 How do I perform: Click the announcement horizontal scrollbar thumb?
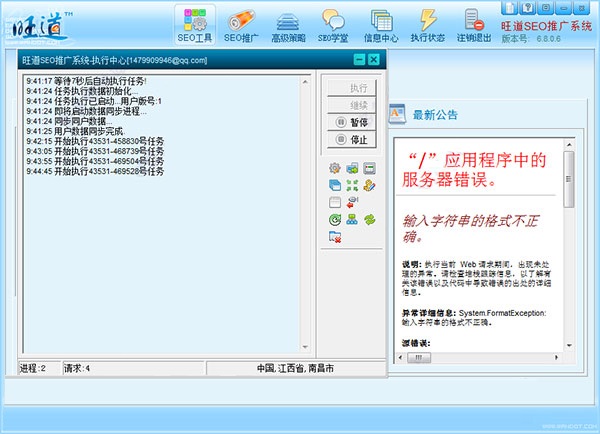pyautogui.click(x=419, y=357)
